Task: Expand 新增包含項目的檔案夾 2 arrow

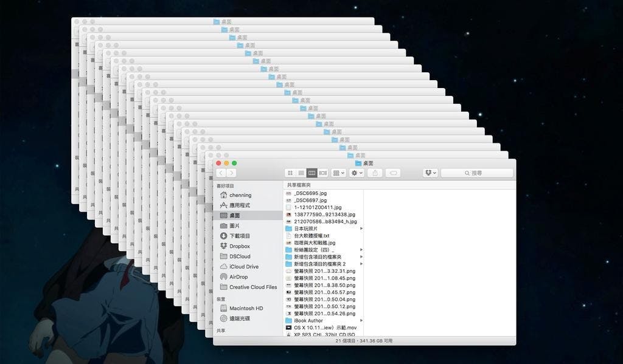Action: (x=361, y=264)
